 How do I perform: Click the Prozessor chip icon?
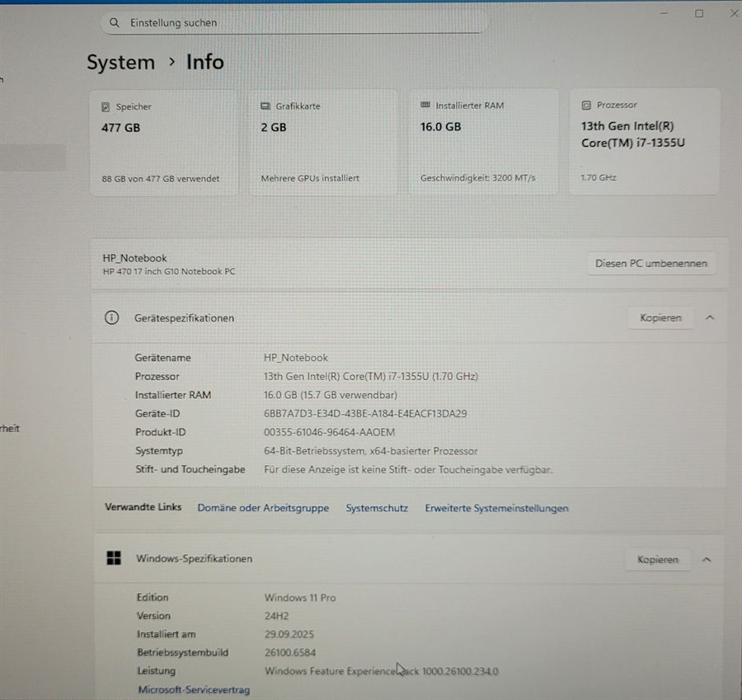[x=586, y=105]
